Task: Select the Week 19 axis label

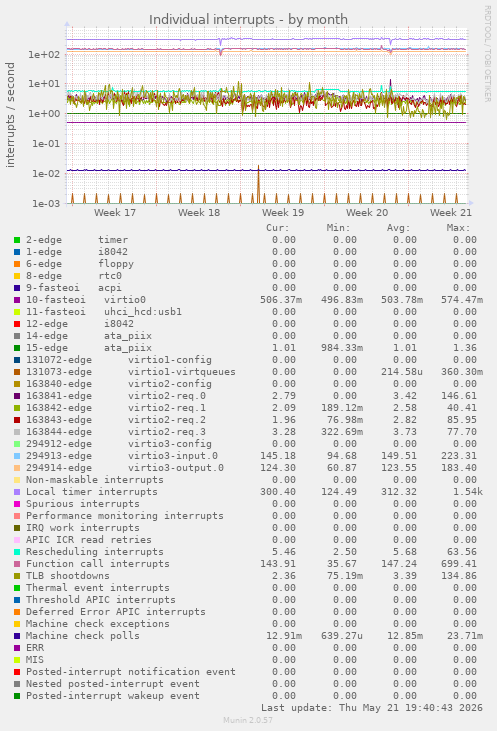Action: click(283, 213)
